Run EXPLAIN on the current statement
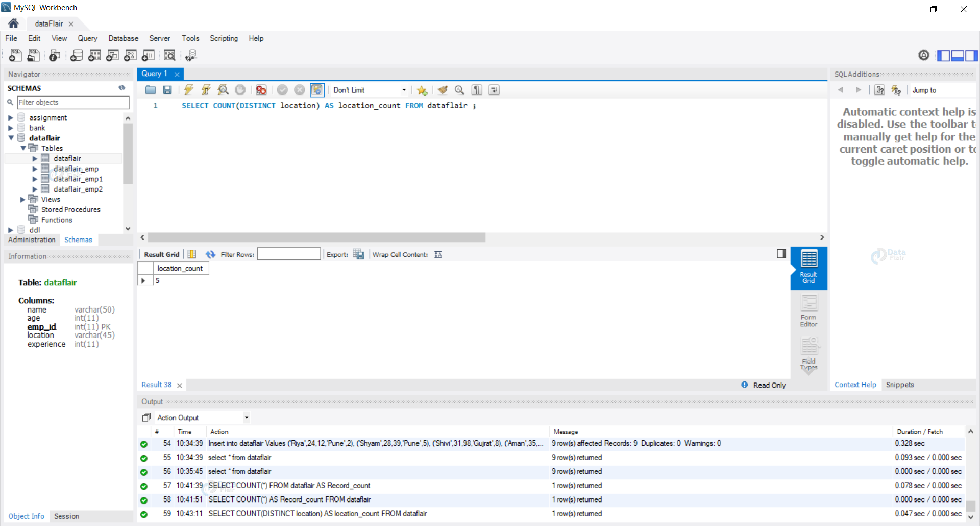 pos(223,90)
